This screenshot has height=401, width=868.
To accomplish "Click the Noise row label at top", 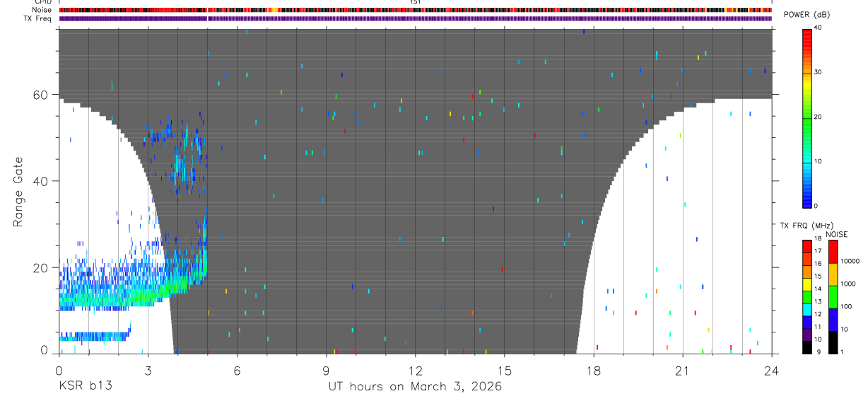I will [42, 10].
